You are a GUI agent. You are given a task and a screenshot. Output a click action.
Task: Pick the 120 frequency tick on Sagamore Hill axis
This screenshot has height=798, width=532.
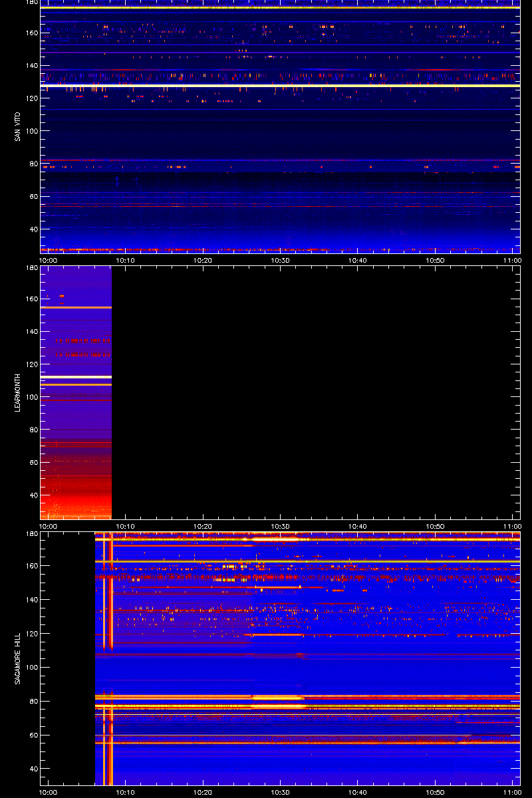click(31, 634)
